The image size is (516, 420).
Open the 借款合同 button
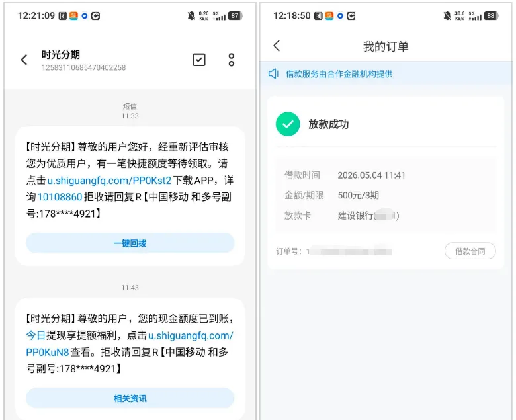470,251
